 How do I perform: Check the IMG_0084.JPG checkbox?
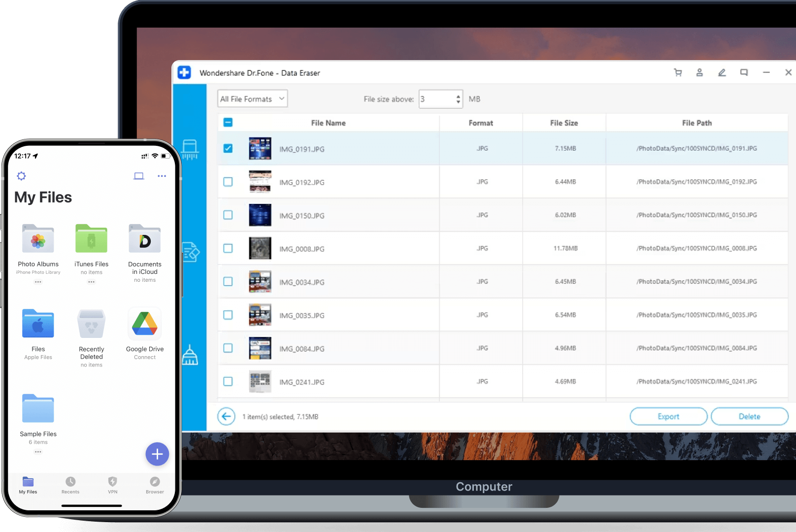(228, 348)
